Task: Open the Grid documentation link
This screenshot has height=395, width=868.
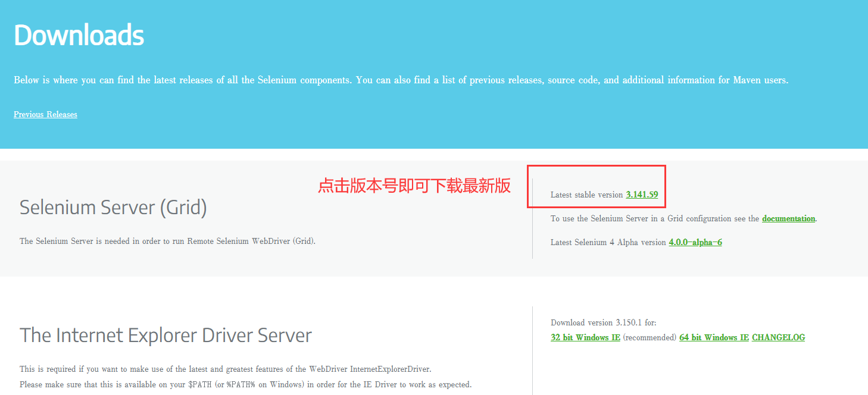Action: click(788, 218)
